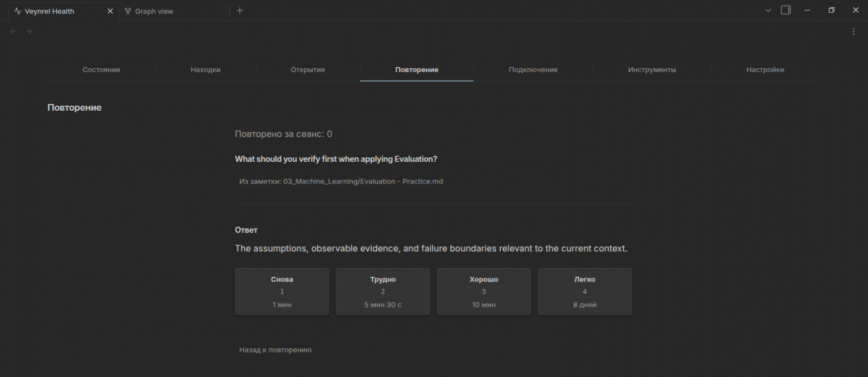This screenshot has height=377, width=868.
Task: Select the Veynrel Health workspace tab
Action: pos(63,11)
